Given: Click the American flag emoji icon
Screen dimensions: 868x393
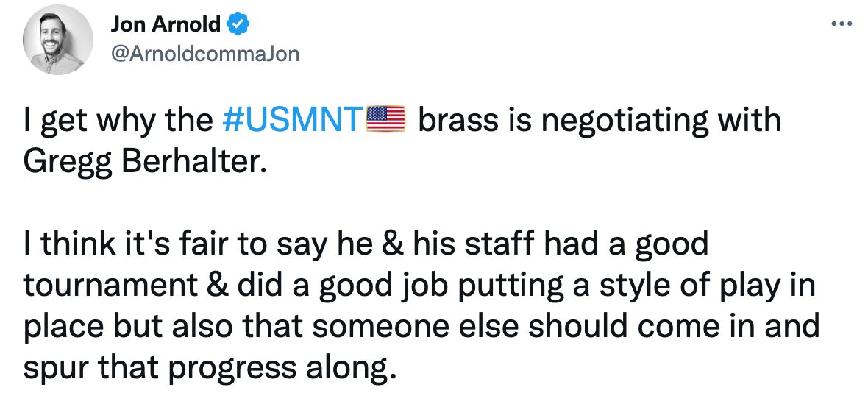Looking at the screenshot, I should click(x=386, y=118).
